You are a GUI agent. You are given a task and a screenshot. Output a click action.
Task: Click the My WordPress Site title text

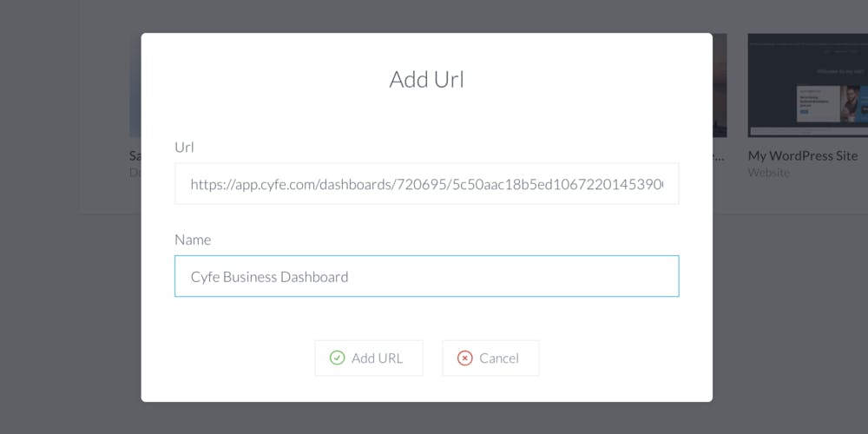pos(803,156)
